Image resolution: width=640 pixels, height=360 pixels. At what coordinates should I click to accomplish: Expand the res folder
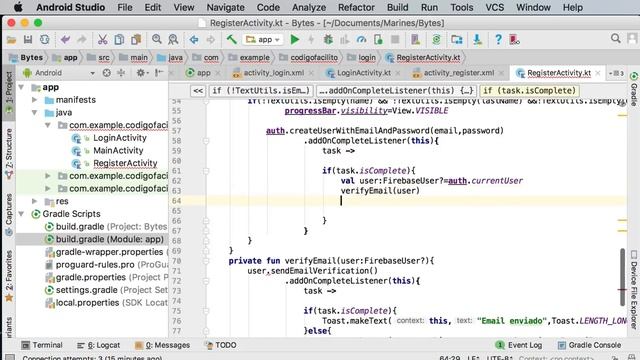click(35, 201)
